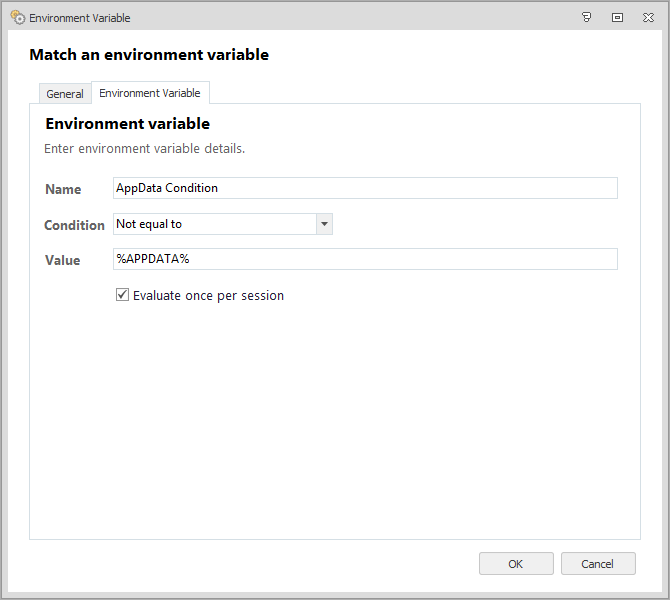Click the gear app icon in title bar
Screen dimensions: 670x600
pos(17,17)
